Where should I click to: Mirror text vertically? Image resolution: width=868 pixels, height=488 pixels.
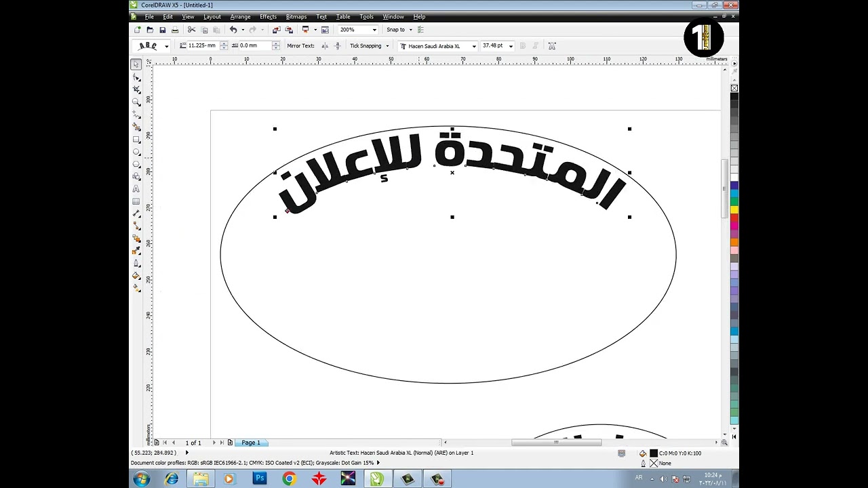(338, 46)
